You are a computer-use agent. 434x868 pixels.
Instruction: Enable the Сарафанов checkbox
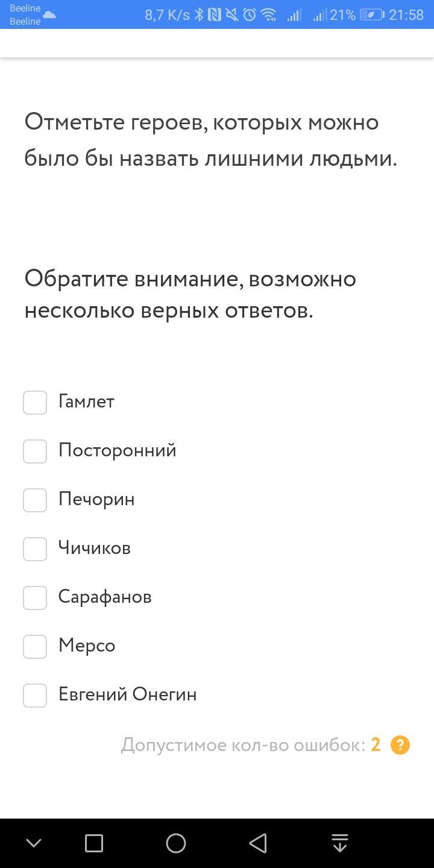tap(35, 598)
